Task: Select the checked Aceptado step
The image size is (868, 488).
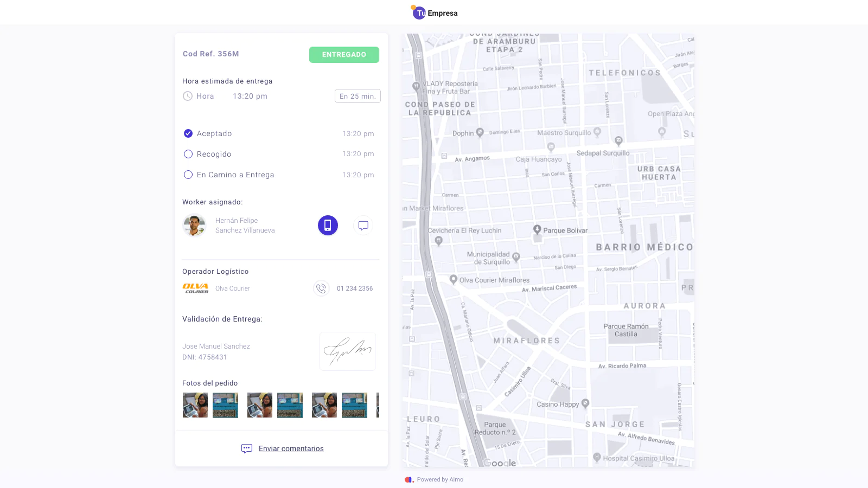Action: [188, 133]
